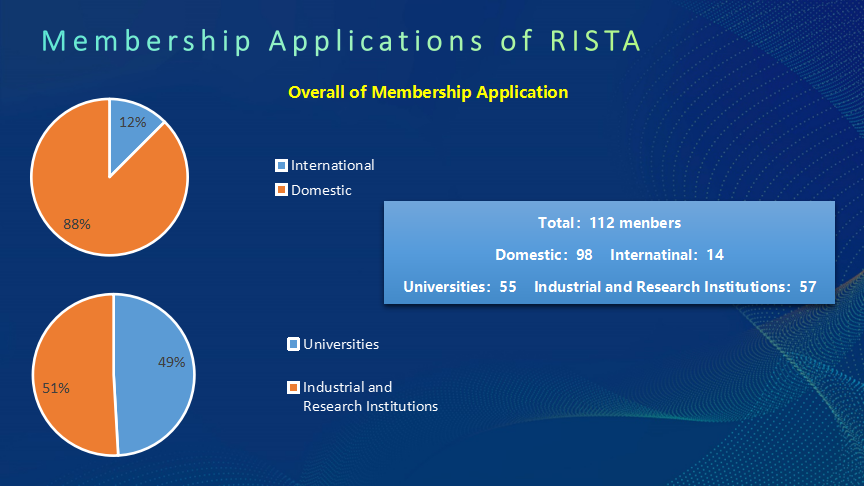
Task: Select the '49%' data label
Action: coord(172,362)
